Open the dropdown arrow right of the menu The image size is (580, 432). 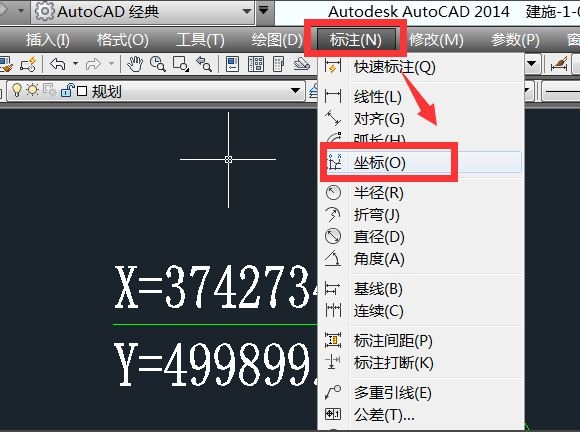532,64
